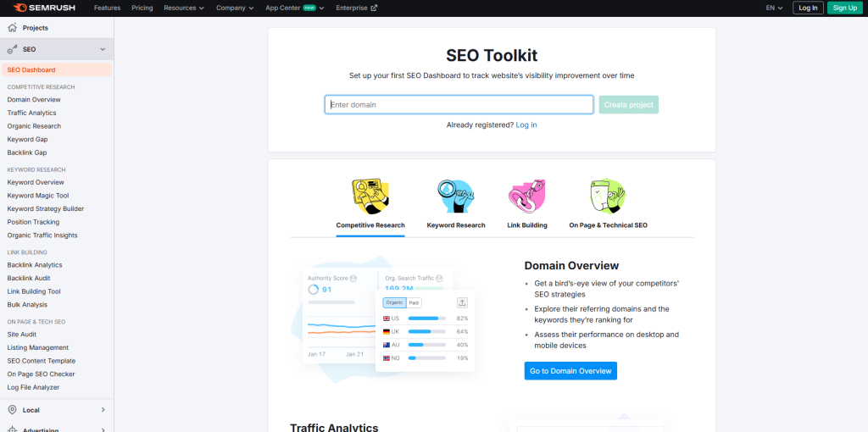
Task: Open Keyword Magic Tool in sidebar
Action: [38, 196]
